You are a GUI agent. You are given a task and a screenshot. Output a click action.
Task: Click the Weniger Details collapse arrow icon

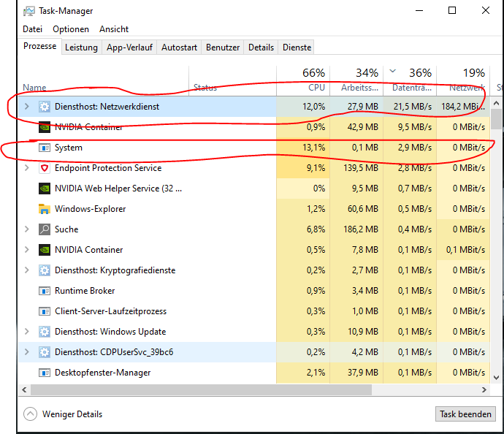(30, 414)
